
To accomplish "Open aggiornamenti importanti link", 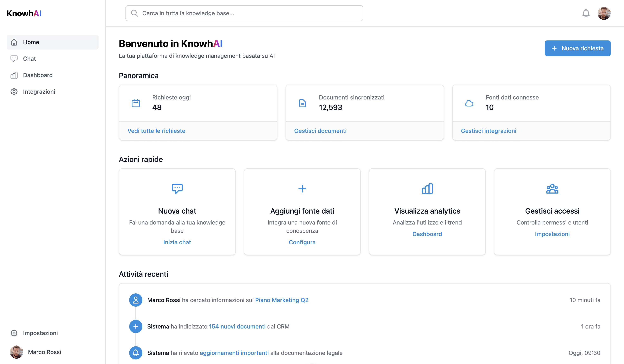I will click(x=234, y=353).
